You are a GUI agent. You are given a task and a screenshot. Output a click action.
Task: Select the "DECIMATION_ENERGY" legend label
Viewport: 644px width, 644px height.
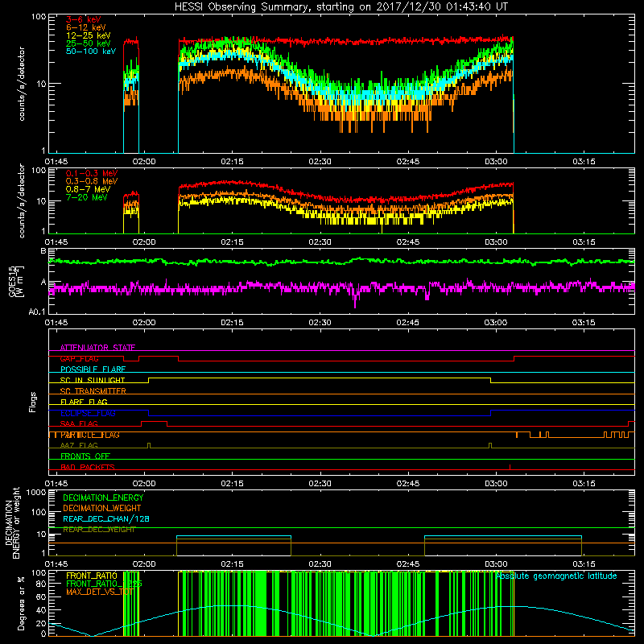103,497
